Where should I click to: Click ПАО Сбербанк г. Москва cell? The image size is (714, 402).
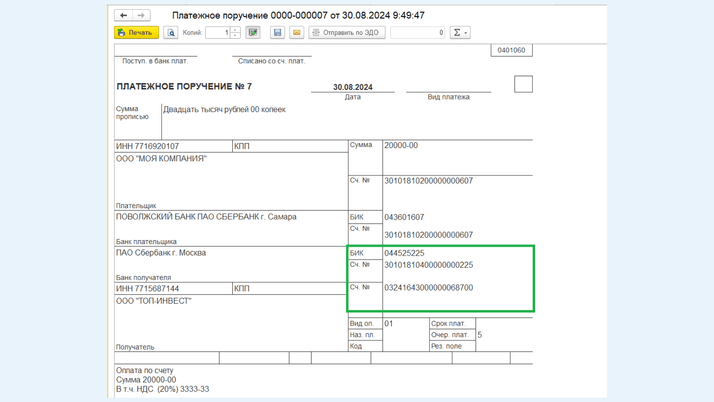[x=161, y=253]
